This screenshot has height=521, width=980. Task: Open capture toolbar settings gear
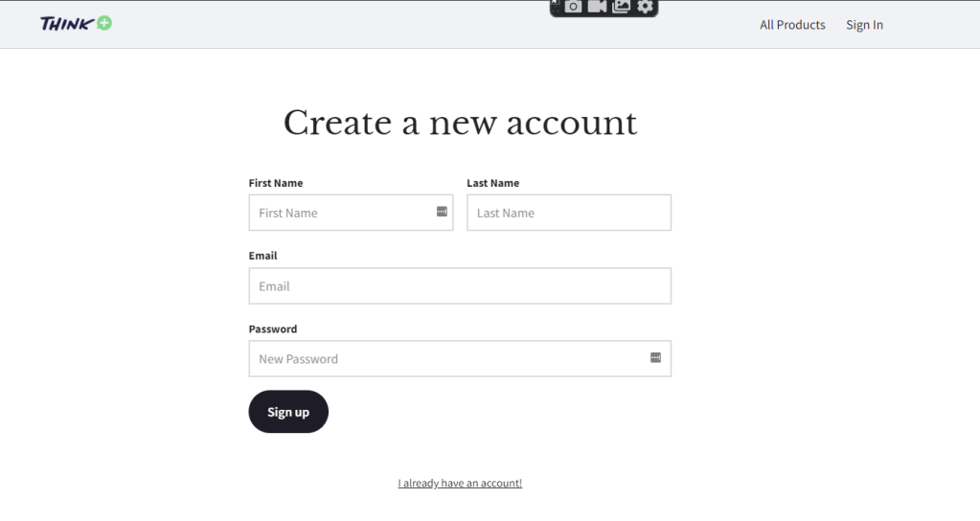click(646, 7)
